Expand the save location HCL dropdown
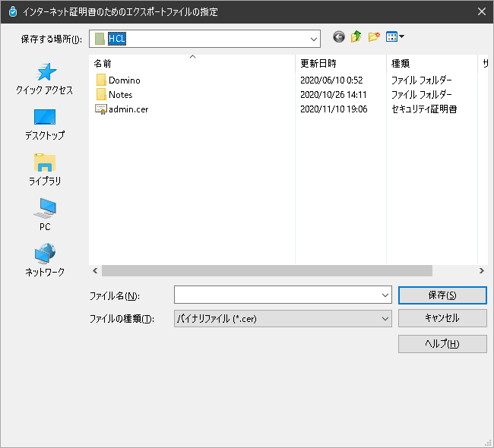Viewport: 494px width, 448px height. (313, 39)
